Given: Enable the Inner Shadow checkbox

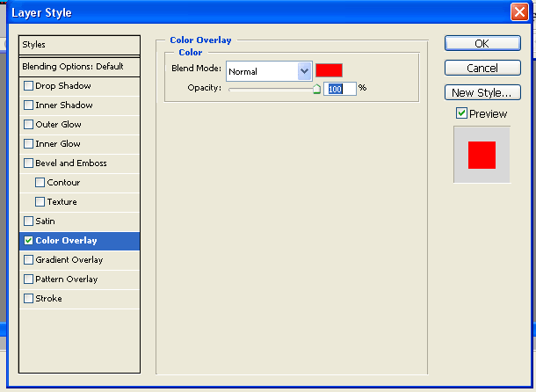Looking at the screenshot, I should (x=28, y=105).
